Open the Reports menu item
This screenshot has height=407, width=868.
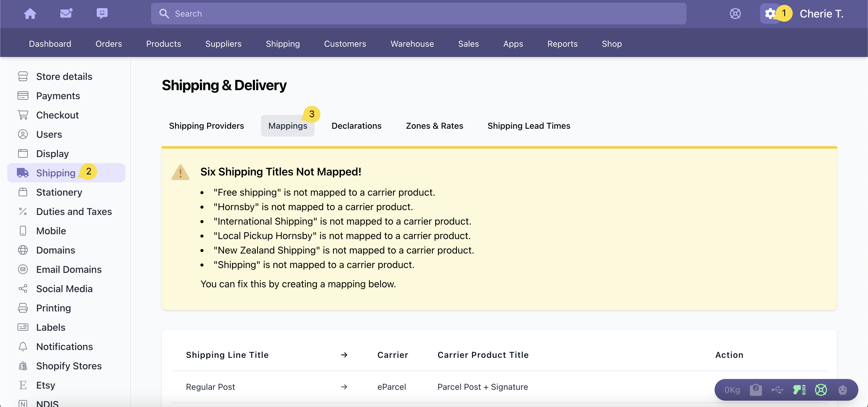click(x=562, y=44)
